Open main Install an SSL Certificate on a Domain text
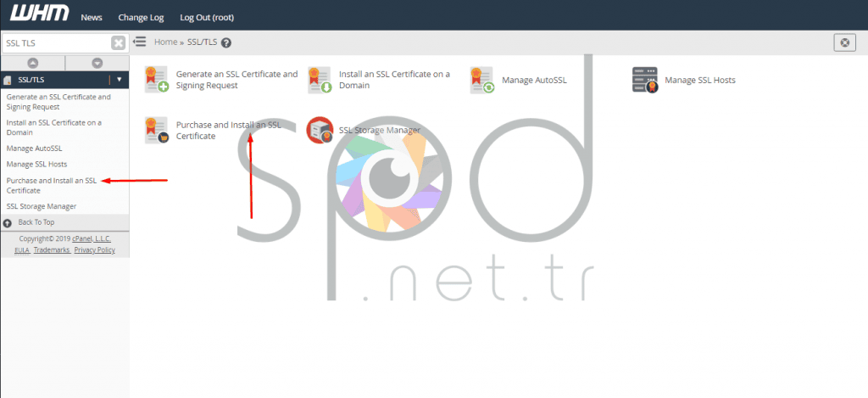The image size is (868, 398). tap(395, 80)
